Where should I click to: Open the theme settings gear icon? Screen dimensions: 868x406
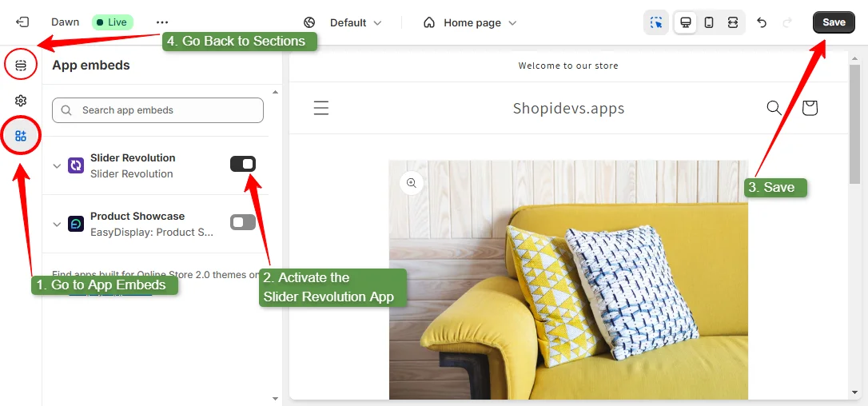point(21,101)
